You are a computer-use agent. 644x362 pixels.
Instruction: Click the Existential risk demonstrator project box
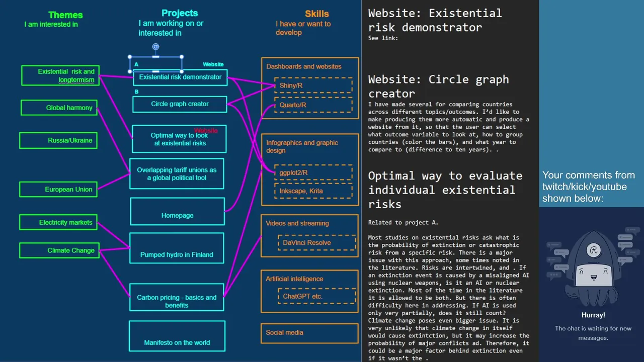click(180, 77)
